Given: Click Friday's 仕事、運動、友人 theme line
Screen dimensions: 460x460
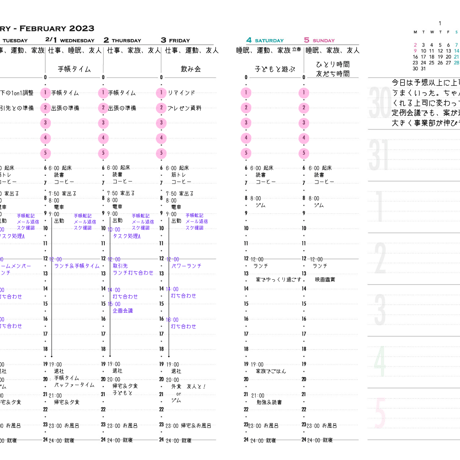Looking at the screenshot, I should 192,50.
